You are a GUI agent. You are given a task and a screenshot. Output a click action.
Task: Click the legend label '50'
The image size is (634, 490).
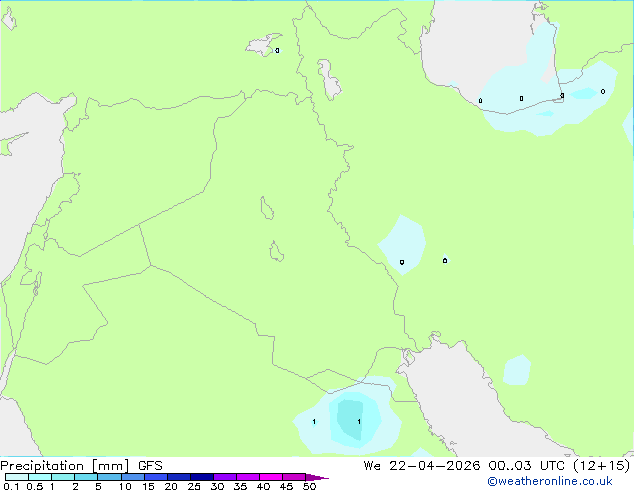(x=309, y=486)
